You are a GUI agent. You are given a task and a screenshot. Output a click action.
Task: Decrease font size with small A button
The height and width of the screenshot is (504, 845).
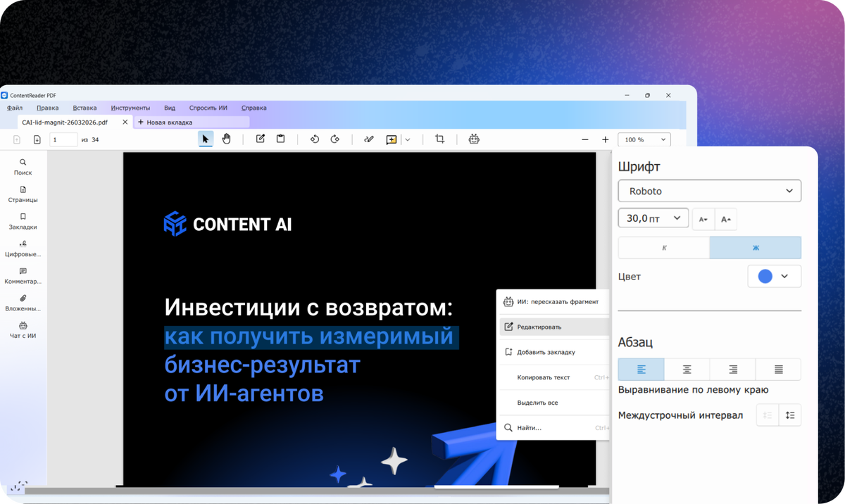click(703, 219)
